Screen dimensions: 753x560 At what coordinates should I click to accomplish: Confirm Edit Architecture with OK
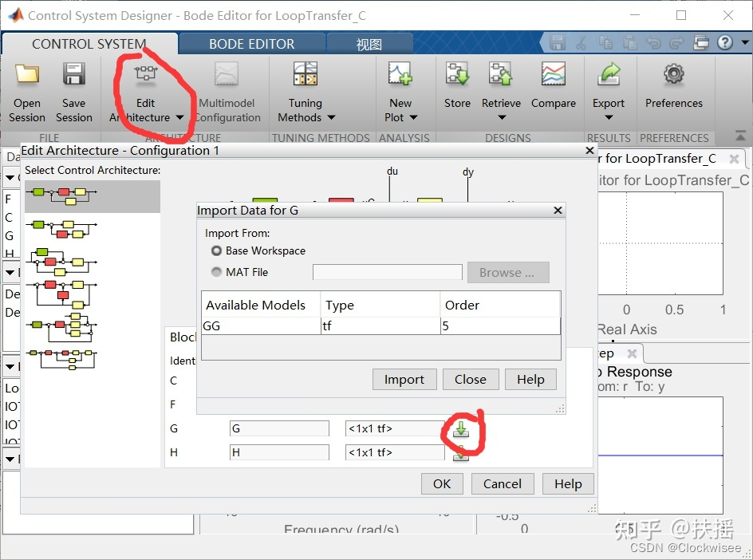442,483
